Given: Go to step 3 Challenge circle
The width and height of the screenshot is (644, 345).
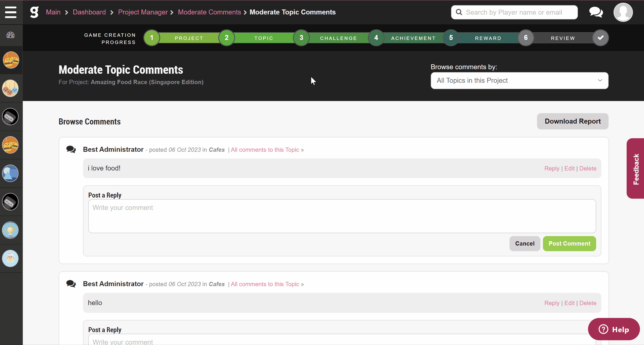Looking at the screenshot, I should click(x=301, y=38).
